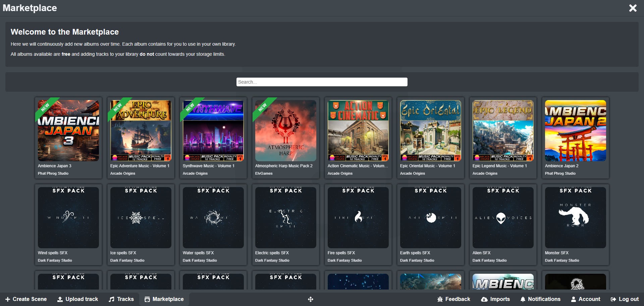644x306 pixels.
Task: Choose the Ice spells SFX pack
Action: [141, 218]
